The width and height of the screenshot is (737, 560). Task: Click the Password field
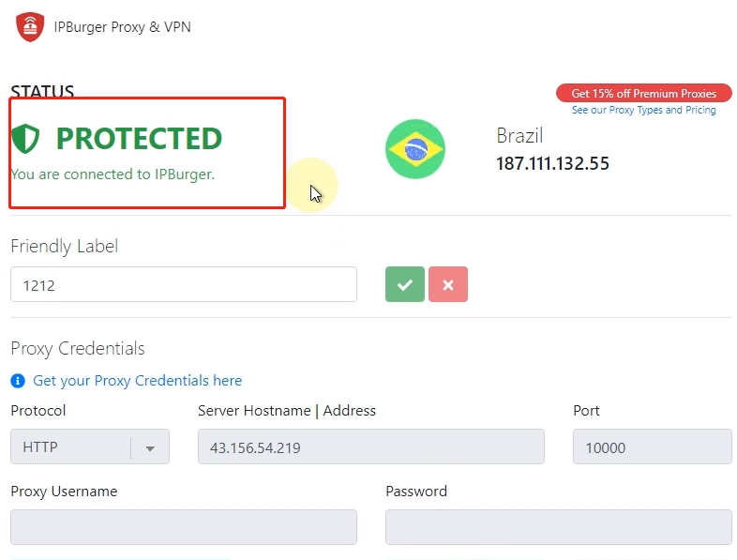(x=558, y=527)
